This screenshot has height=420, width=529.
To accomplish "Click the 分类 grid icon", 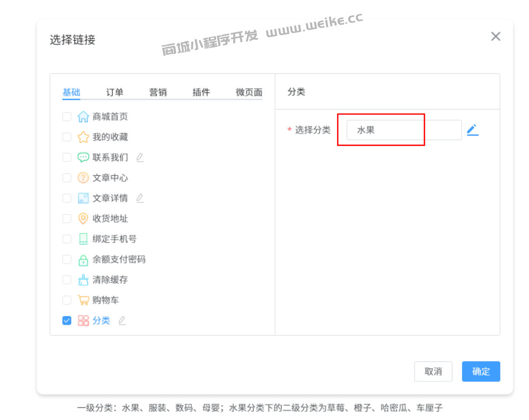I will click(x=83, y=321).
